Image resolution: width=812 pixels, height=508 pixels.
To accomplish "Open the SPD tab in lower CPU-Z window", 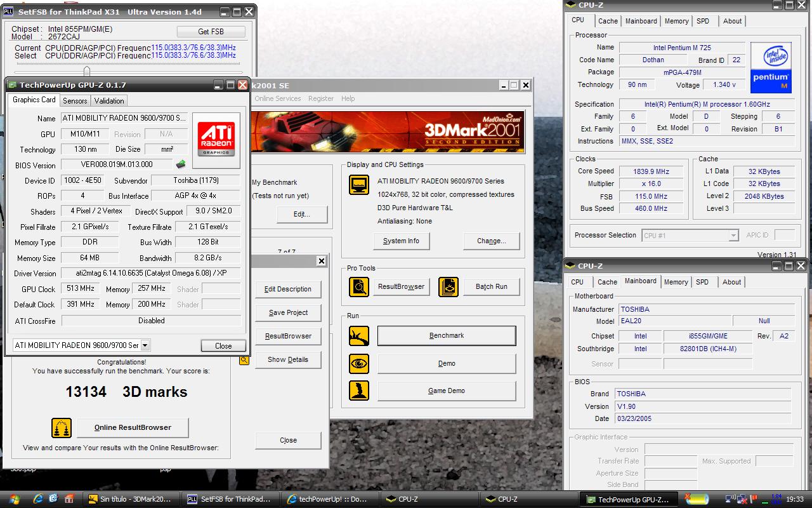I will pyautogui.click(x=702, y=282).
